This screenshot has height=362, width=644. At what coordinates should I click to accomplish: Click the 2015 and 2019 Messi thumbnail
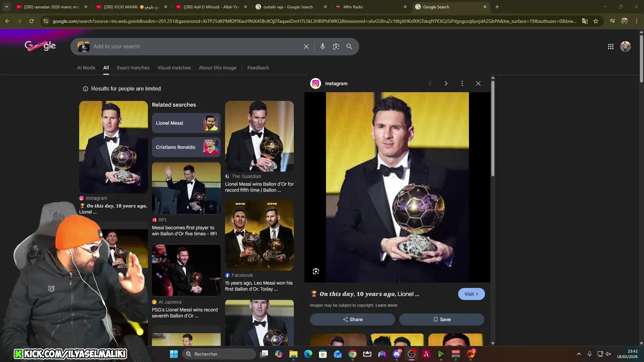tap(259, 235)
